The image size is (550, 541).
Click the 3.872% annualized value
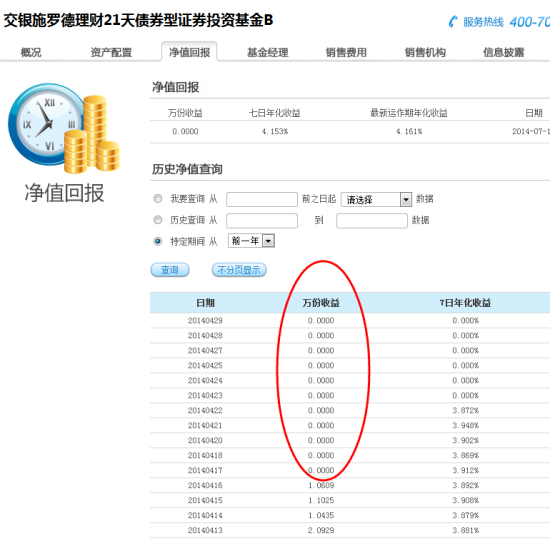point(465,410)
